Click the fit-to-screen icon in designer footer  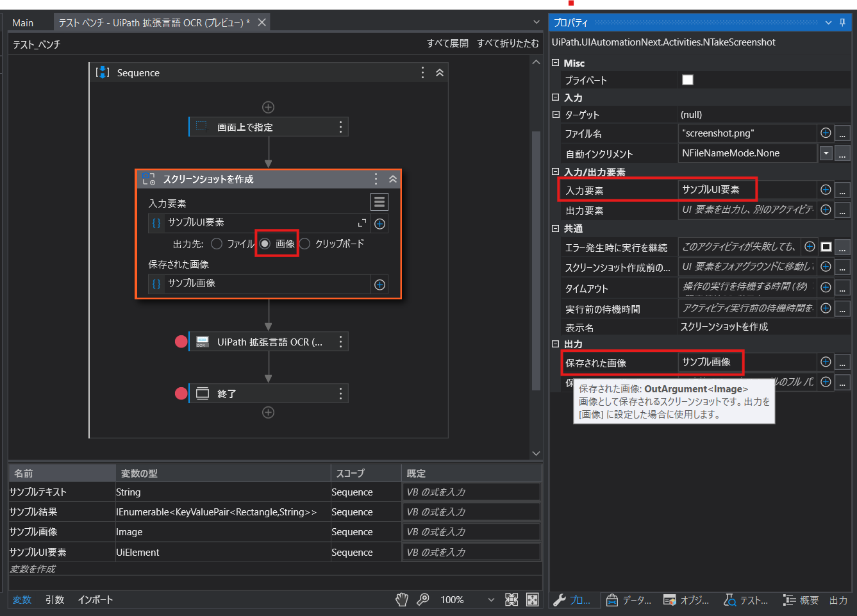point(532,600)
